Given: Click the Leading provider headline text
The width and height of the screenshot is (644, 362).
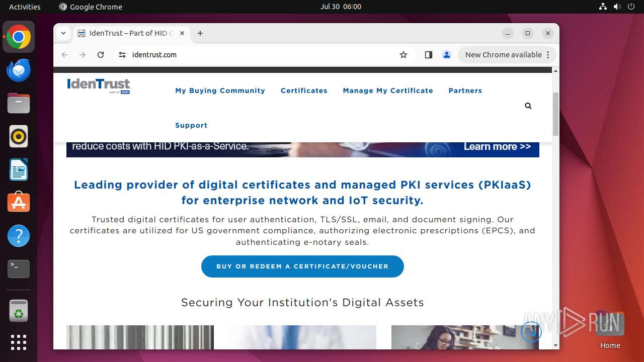Looking at the screenshot, I should 302,193.
